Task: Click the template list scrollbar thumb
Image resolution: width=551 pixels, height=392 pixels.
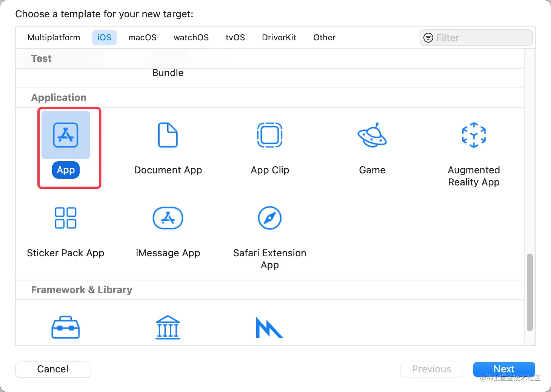Action: point(530,292)
